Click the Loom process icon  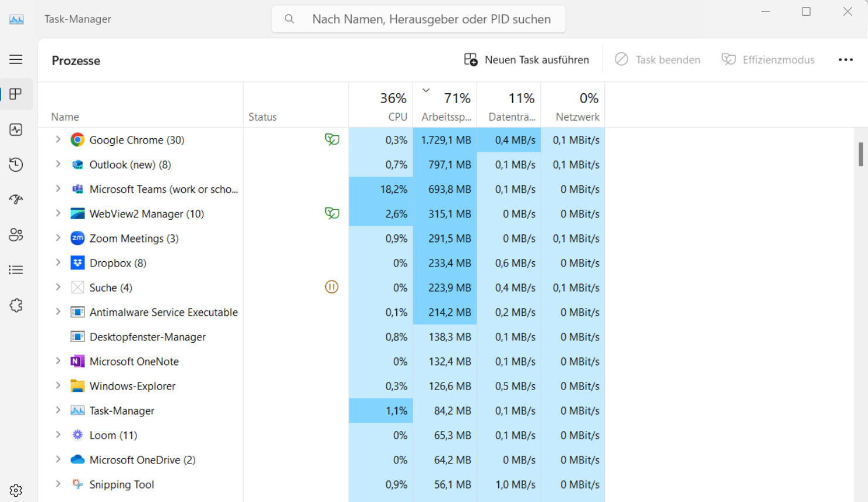coord(77,435)
